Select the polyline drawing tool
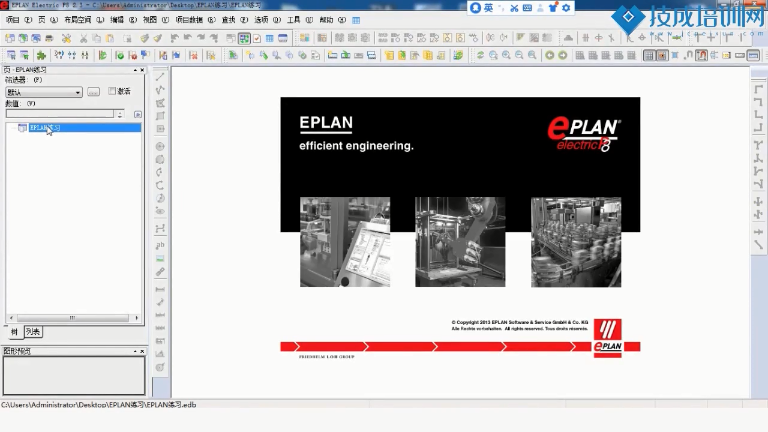Image resolution: width=768 pixels, height=432 pixels. pyautogui.click(x=160, y=90)
